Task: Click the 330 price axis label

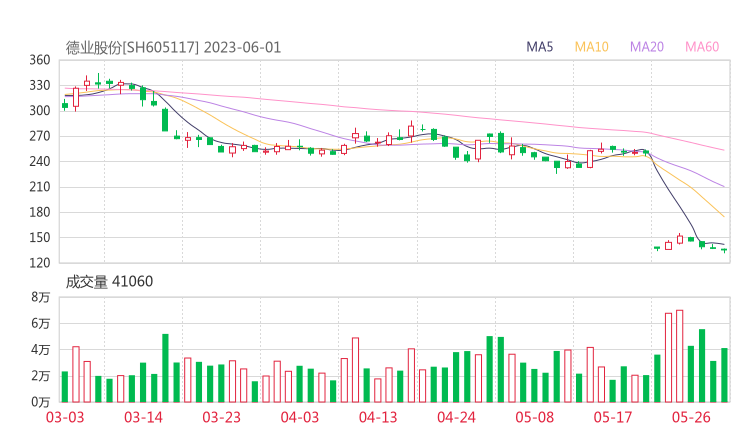Action: tap(40, 85)
